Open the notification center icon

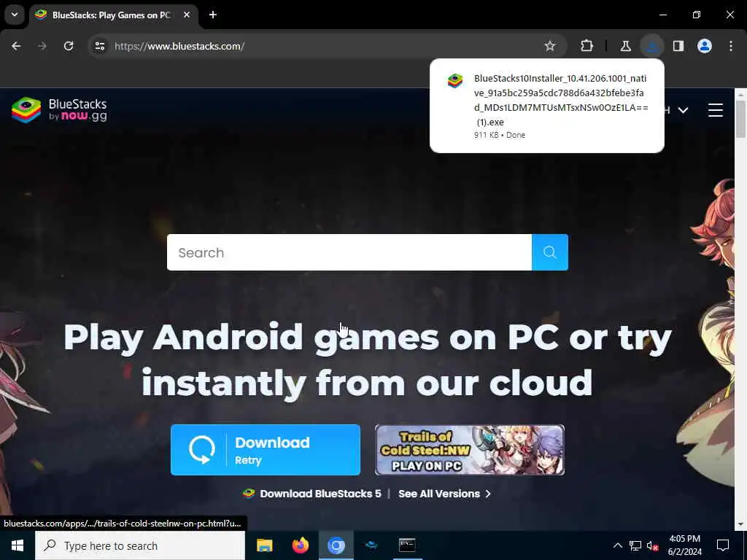coord(723,545)
